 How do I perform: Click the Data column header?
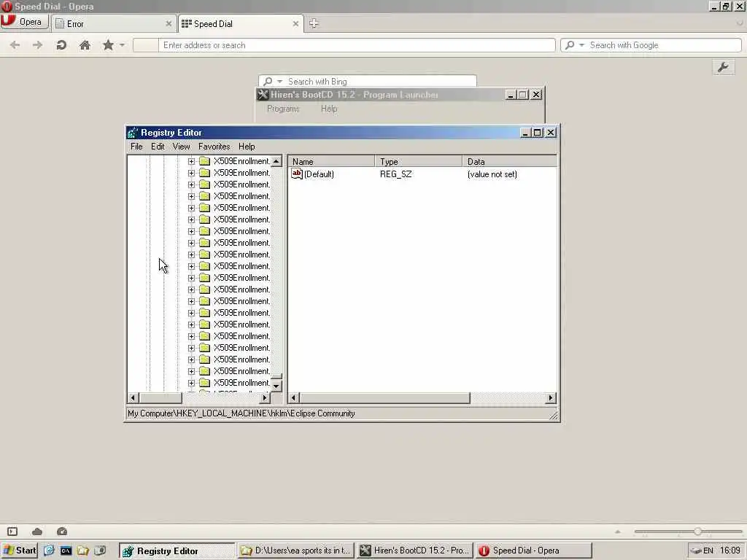(x=509, y=161)
